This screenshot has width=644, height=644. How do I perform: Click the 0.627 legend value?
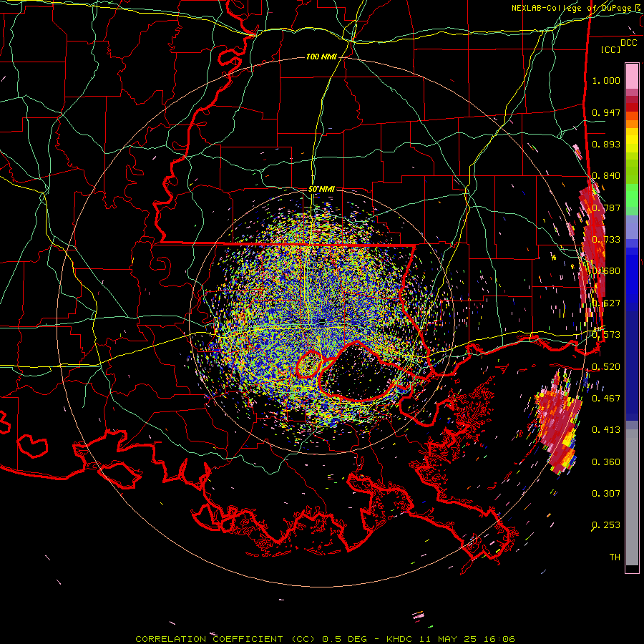click(606, 303)
